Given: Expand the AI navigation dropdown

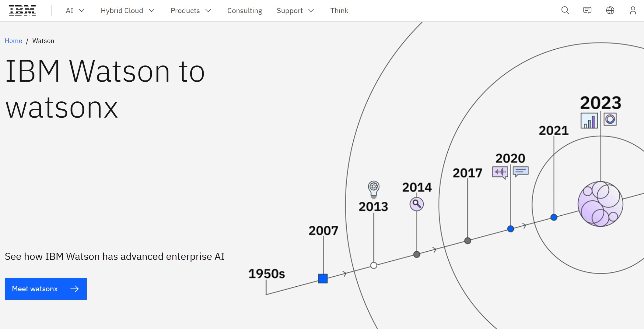Looking at the screenshot, I should coord(75,10).
